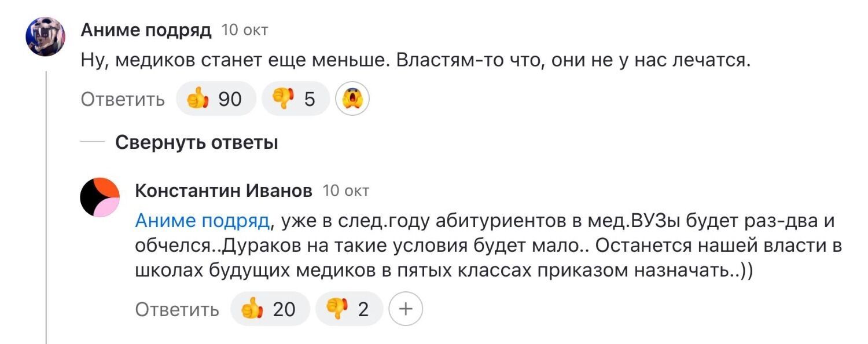Screen dimensions: 868x344
Task: Click Константин Иванов's orange-black avatar
Action: coord(100,197)
